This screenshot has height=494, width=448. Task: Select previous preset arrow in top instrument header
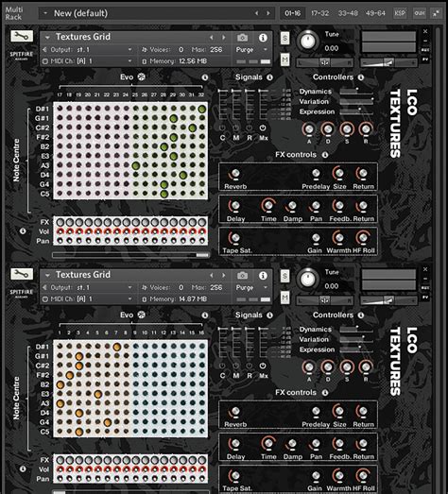211,38
